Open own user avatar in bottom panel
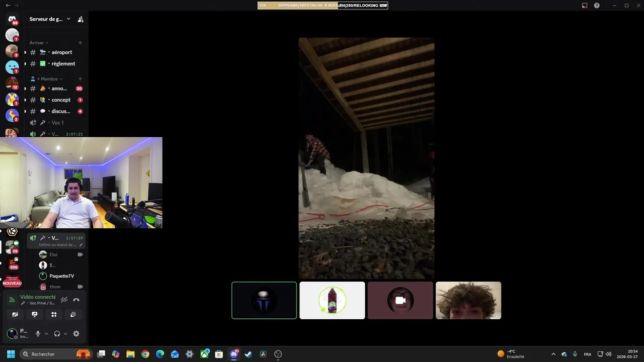Viewport: 644px width, 362px height. pyautogui.click(x=12, y=333)
